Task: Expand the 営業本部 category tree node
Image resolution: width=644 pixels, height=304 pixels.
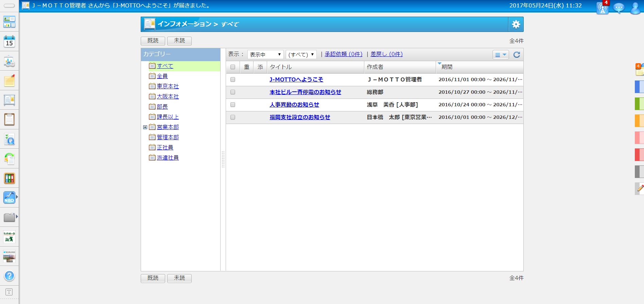Action: (x=145, y=127)
